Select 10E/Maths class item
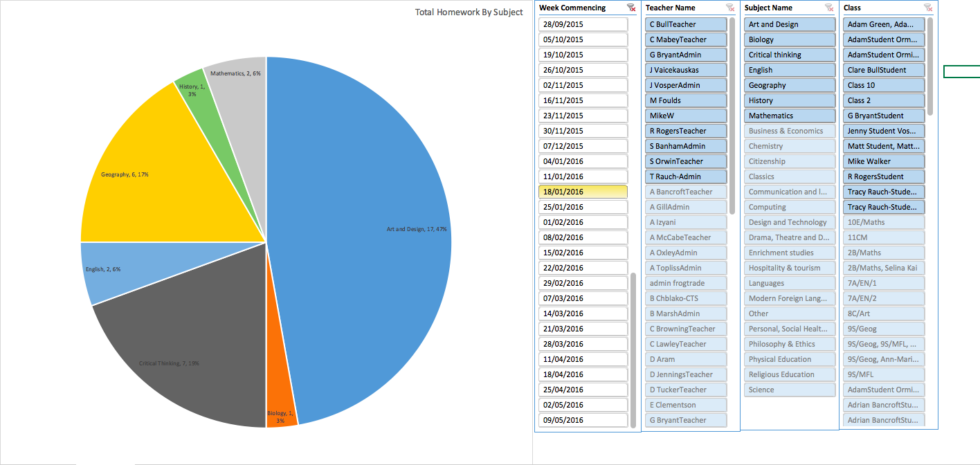Screen dimensions: 980x465 (x=884, y=222)
